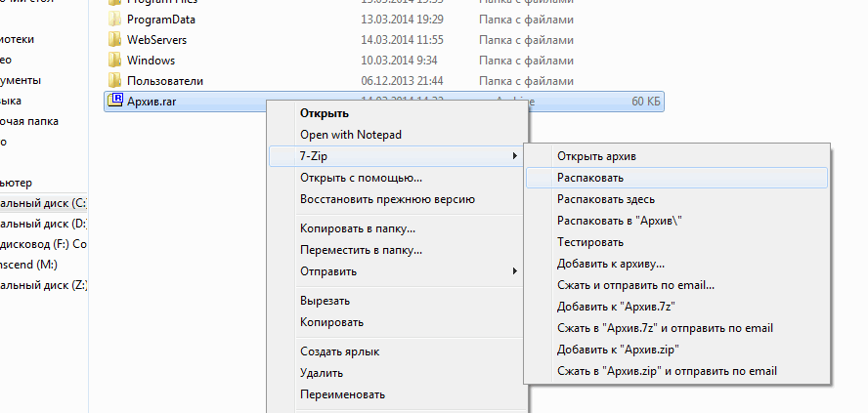The width and height of the screenshot is (868, 413).
Task: Select Копировать в папку... option
Action: 357,228
